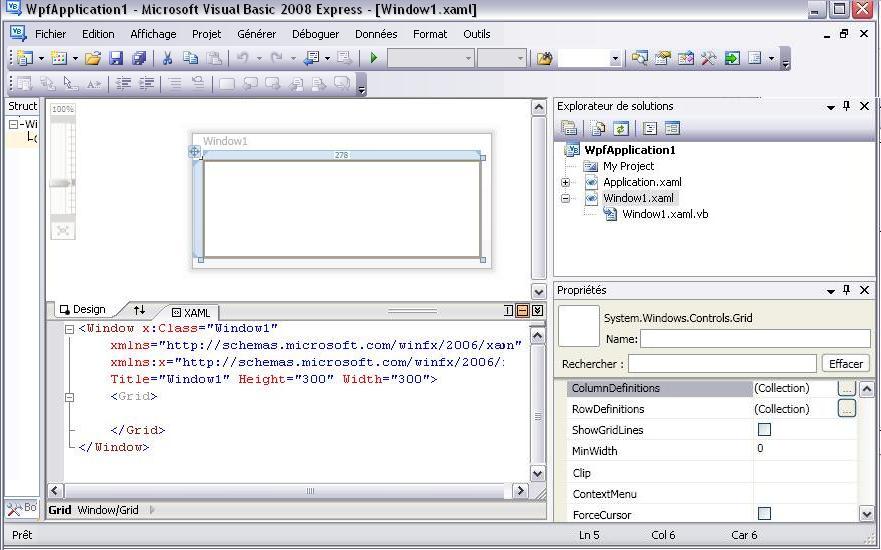Open the Find combo box dropdown

615,58
